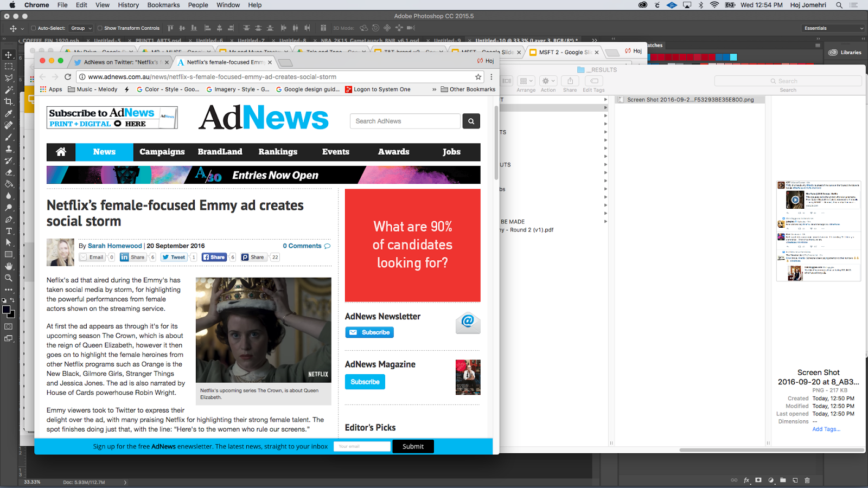Viewport: 868px width, 488px height.
Task: Enable Show Transform Controls checkbox
Action: [100, 28]
